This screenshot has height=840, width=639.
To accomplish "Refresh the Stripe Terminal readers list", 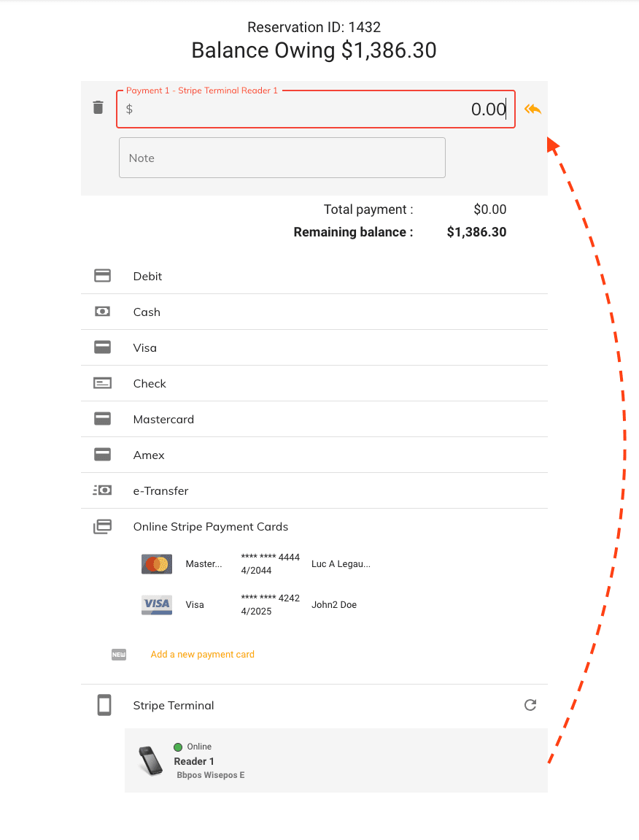I will point(530,705).
